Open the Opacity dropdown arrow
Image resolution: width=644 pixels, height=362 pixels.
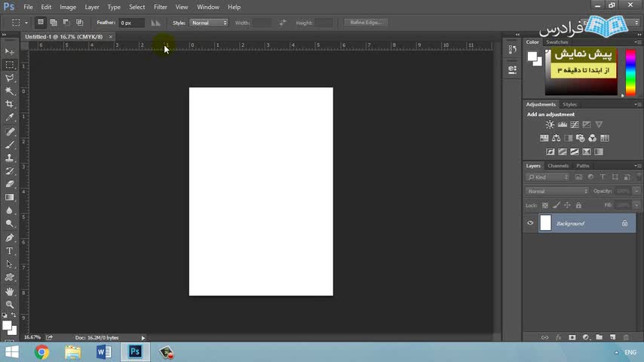[x=636, y=191]
